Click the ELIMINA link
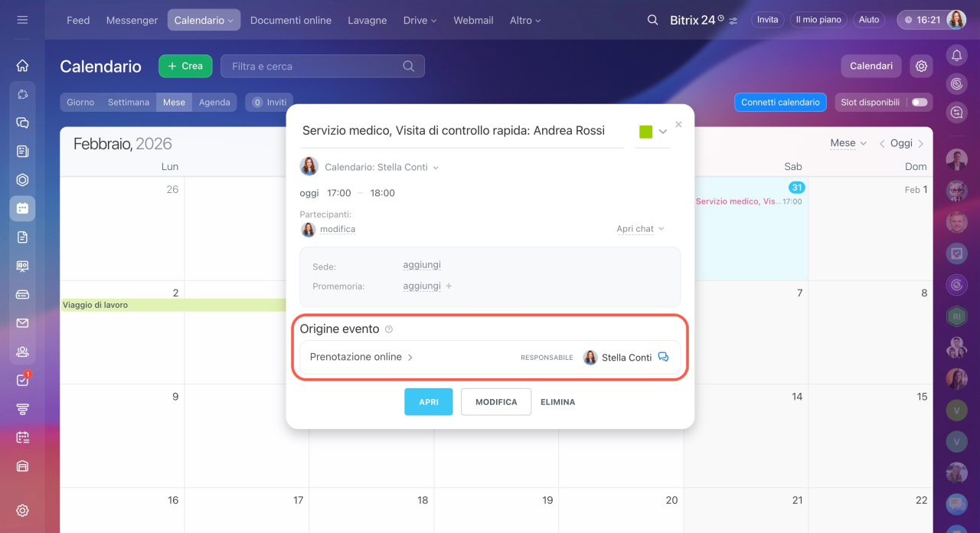 coord(557,402)
